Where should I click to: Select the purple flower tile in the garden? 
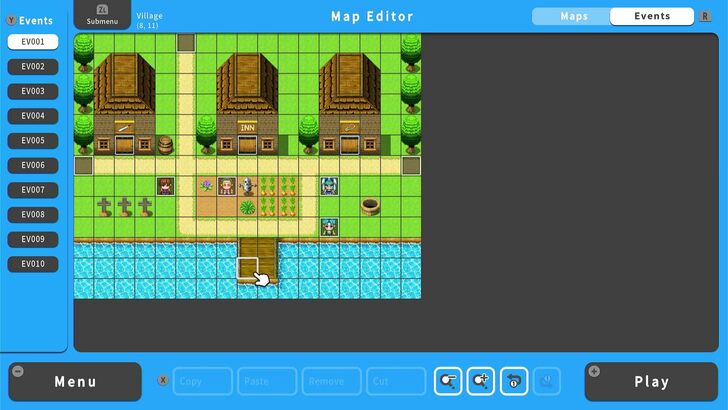(x=206, y=186)
